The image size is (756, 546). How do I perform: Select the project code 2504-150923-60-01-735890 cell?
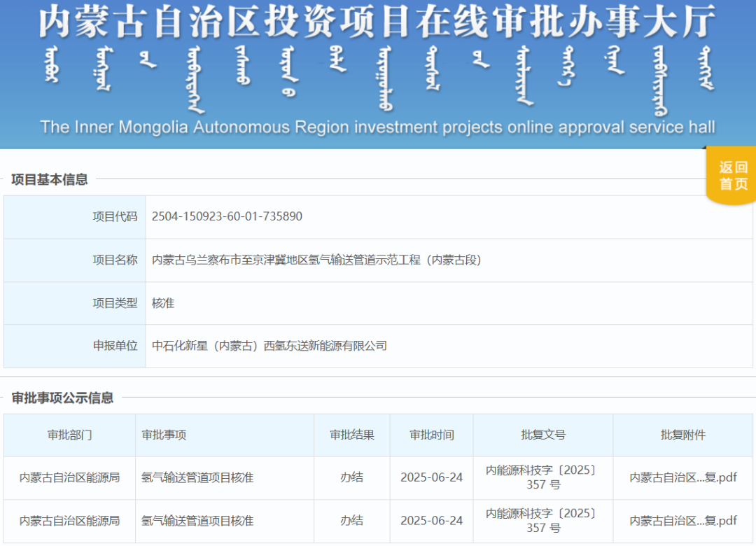tap(227, 216)
